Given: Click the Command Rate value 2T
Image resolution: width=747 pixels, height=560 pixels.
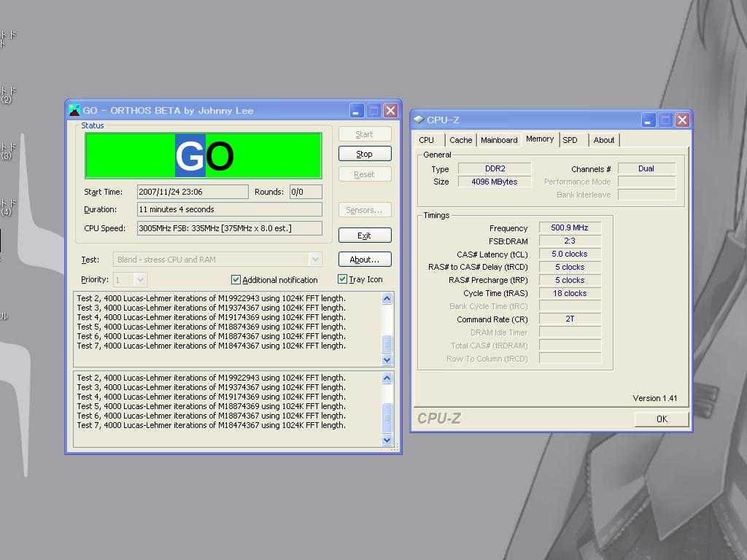Looking at the screenshot, I should (570, 319).
